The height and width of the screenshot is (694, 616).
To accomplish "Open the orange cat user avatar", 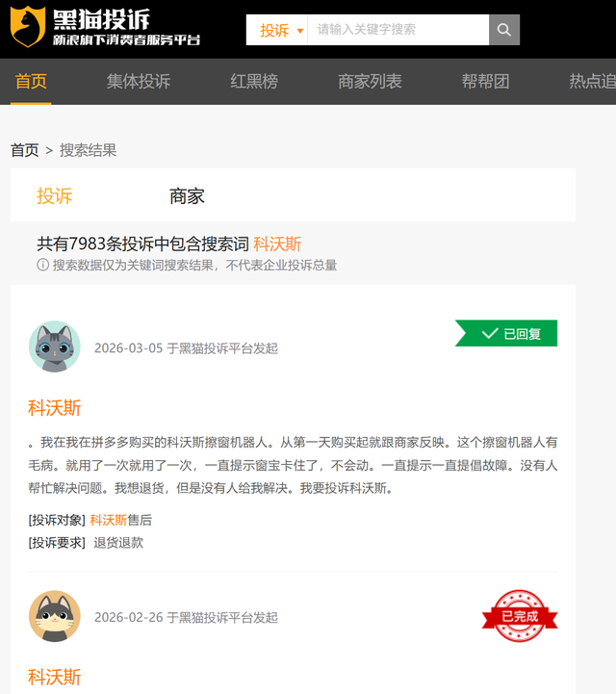I will pyautogui.click(x=55, y=616).
